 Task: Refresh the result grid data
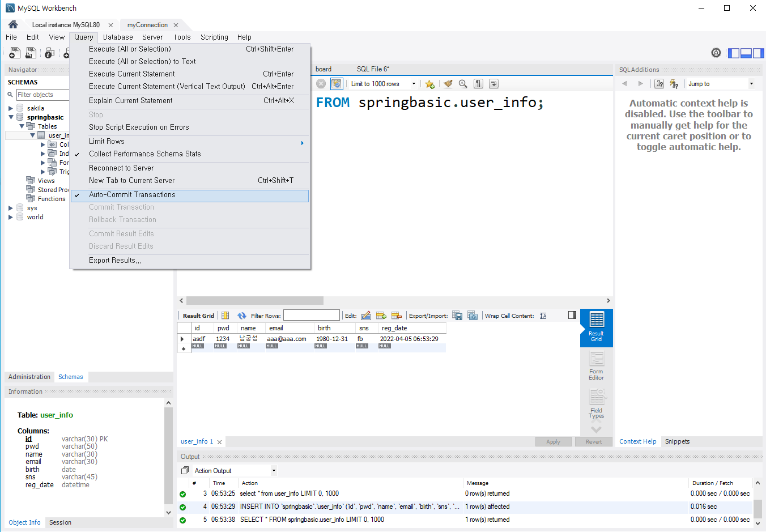pyautogui.click(x=242, y=316)
